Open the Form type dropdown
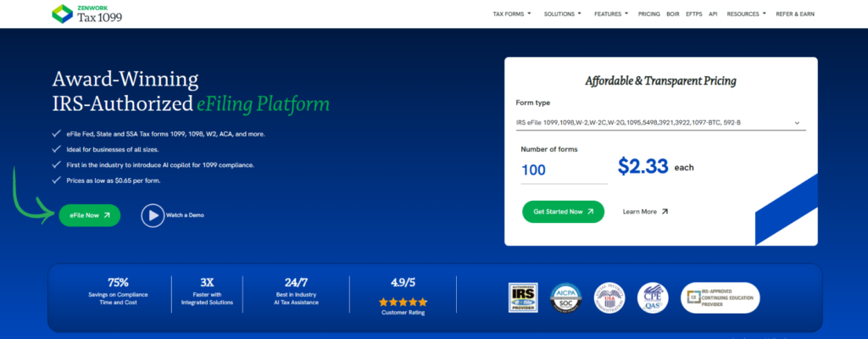Image resolution: width=868 pixels, height=339 pixels. [660, 123]
